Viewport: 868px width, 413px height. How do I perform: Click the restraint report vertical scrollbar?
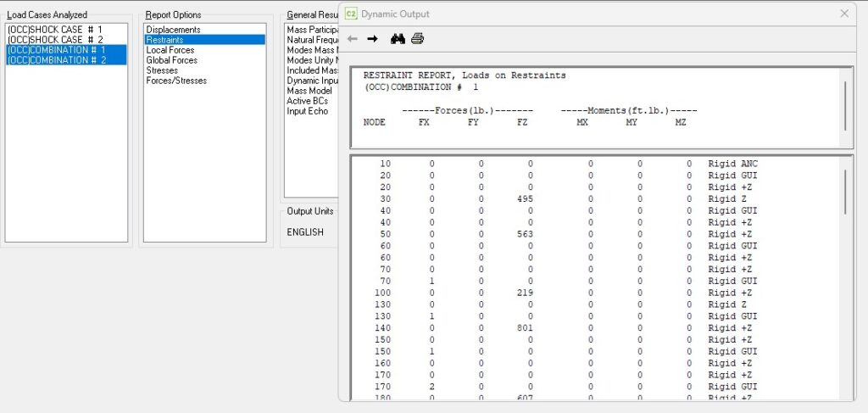coord(844,191)
